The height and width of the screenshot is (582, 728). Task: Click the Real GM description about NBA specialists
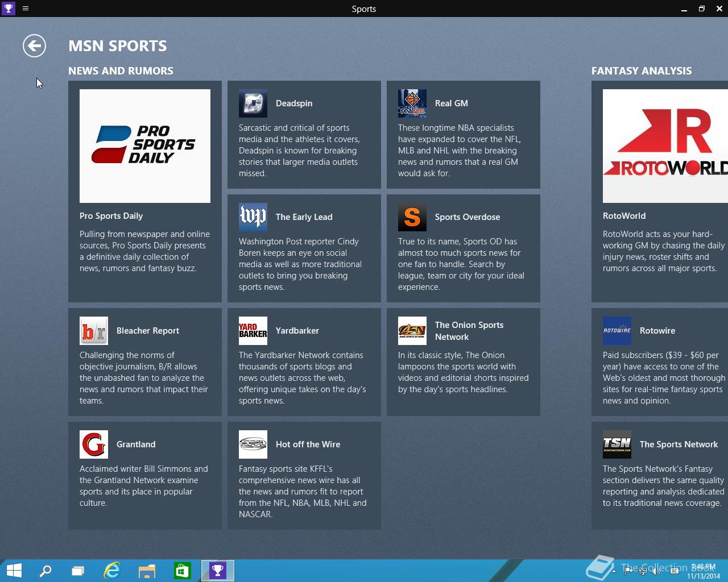coord(460,151)
